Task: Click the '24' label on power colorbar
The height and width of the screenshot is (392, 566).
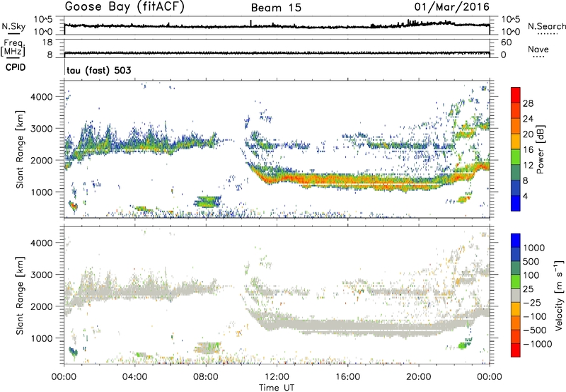Action: pyautogui.click(x=528, y=119)
